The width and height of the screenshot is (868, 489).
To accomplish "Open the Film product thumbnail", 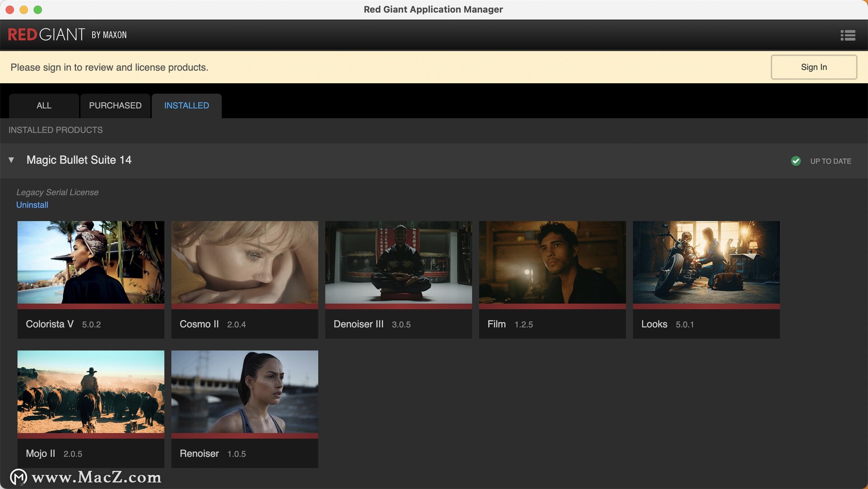I will [x=552, y=262].
